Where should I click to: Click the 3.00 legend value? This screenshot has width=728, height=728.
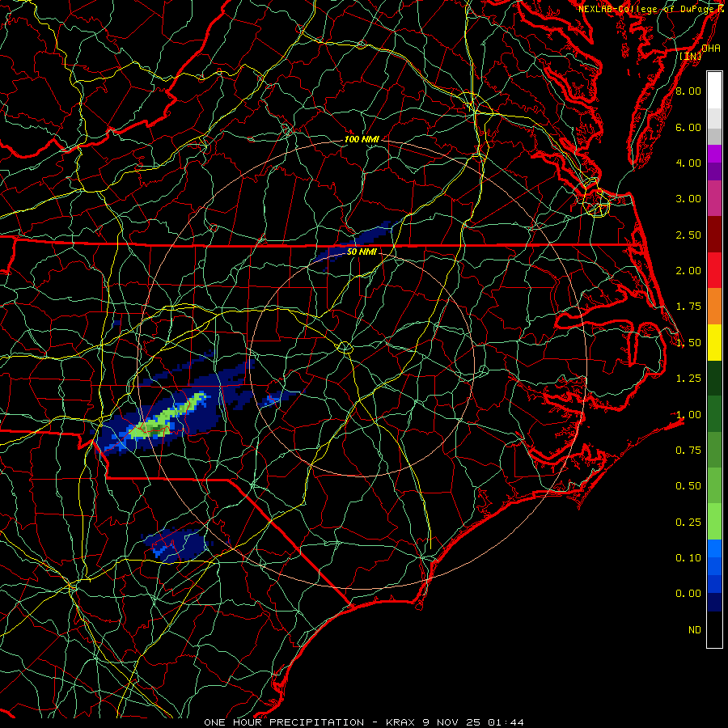(x=688, y=199)
